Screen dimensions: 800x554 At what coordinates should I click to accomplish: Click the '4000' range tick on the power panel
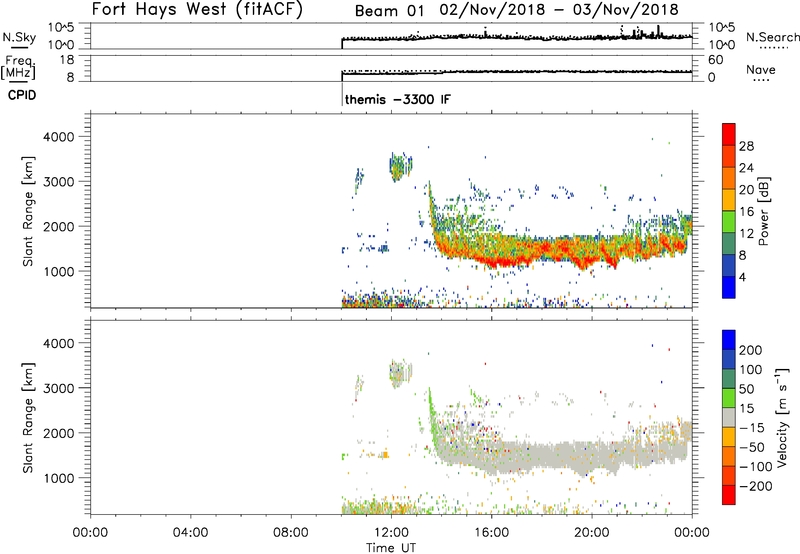click(x=59, y=137)
